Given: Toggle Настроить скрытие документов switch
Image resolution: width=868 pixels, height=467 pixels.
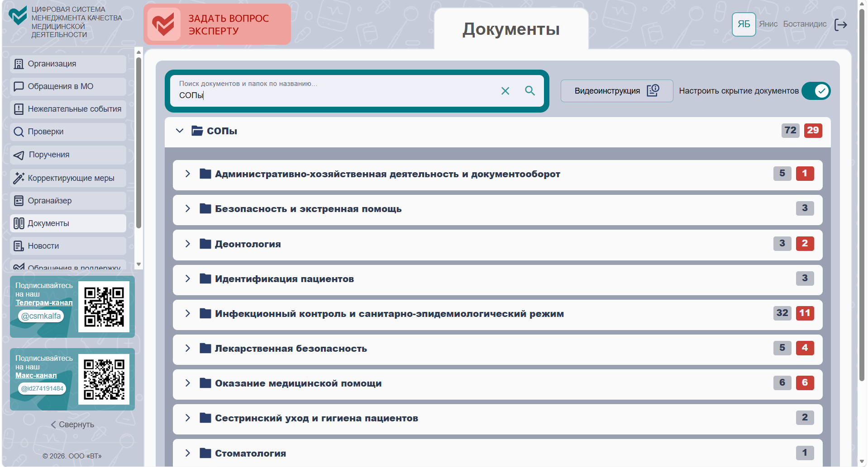Looking at the screenshot, I should point(816,91).
